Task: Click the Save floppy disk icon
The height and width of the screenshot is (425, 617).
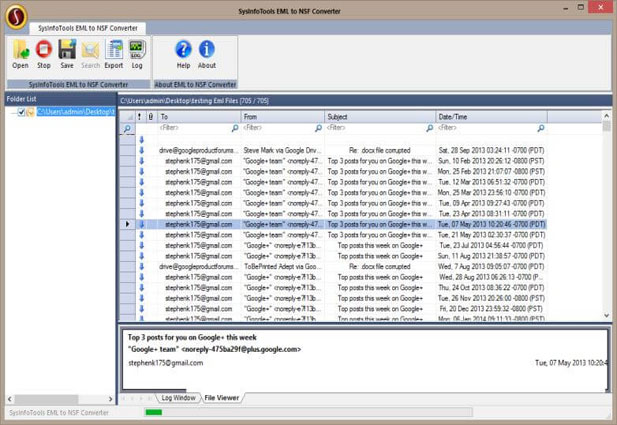Action: (x=67, y=54)
